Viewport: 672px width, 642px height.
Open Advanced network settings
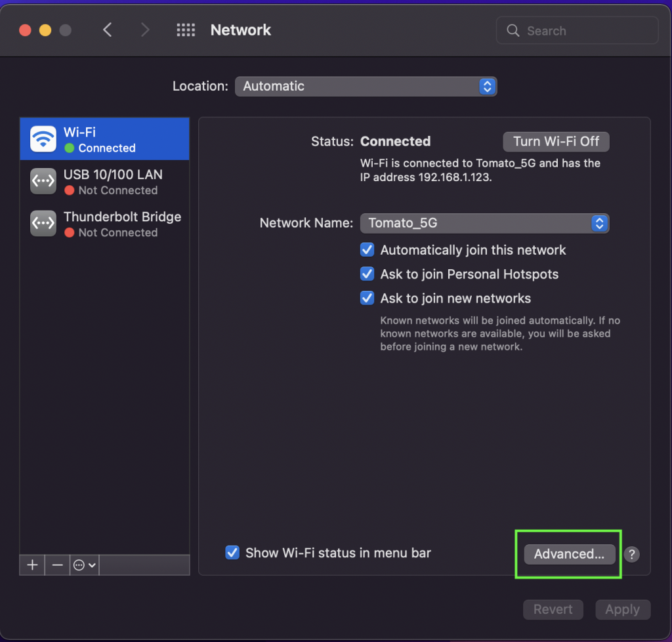pyautogui.click(x=569, y=554)
